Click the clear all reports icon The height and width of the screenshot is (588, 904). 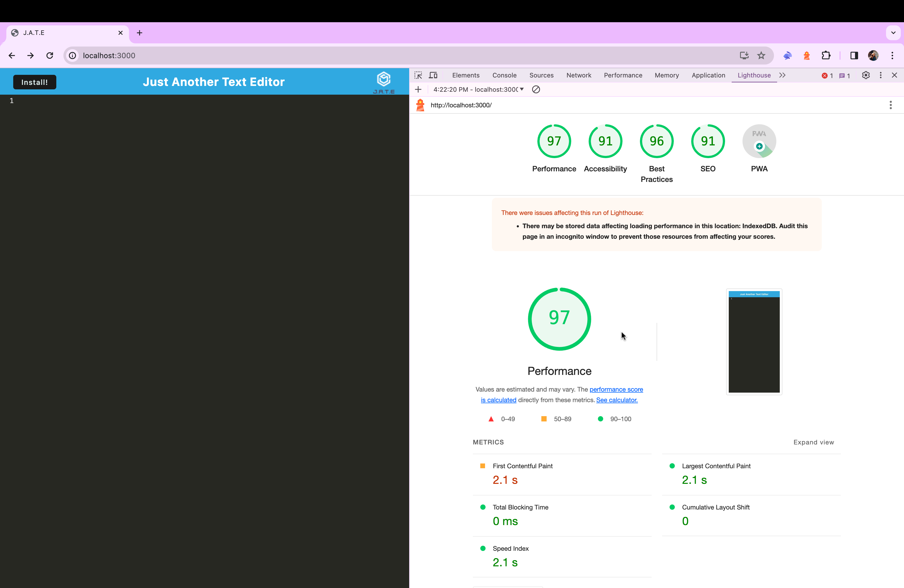[x=536, y=90]
